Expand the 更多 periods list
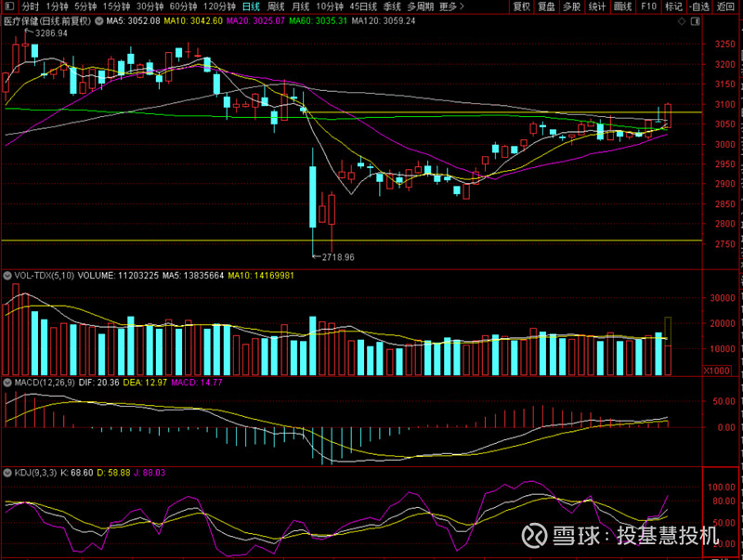 (450, 7)
